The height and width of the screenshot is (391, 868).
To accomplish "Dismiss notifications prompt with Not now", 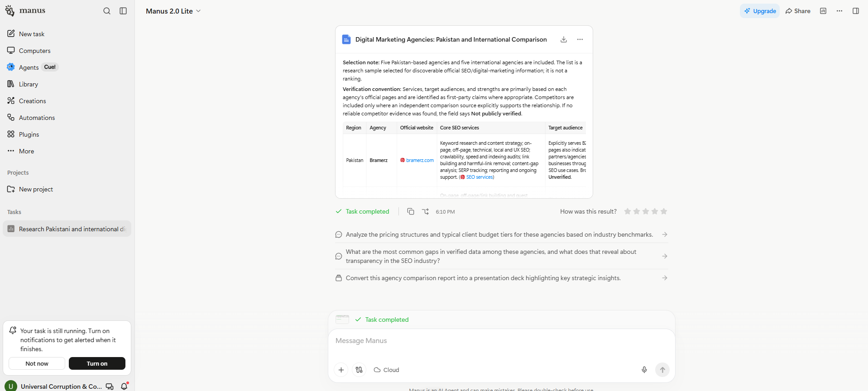I will pyautogui.click(x=37, y=363).
